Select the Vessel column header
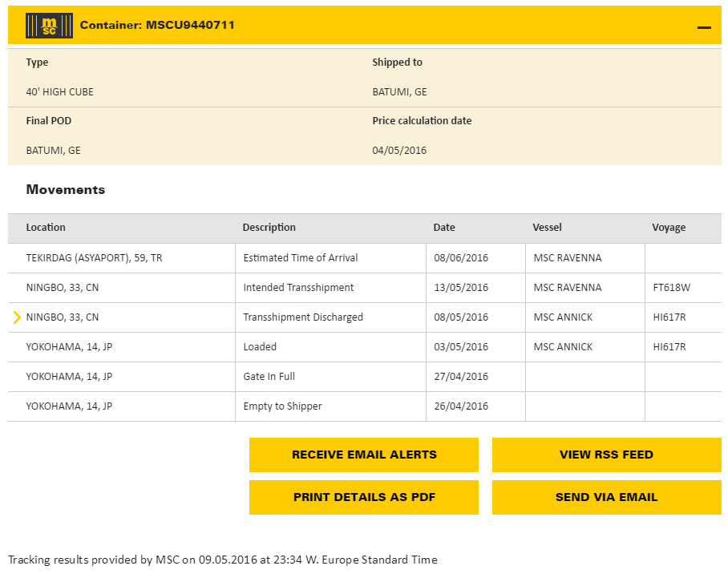 tap(547, 228)
